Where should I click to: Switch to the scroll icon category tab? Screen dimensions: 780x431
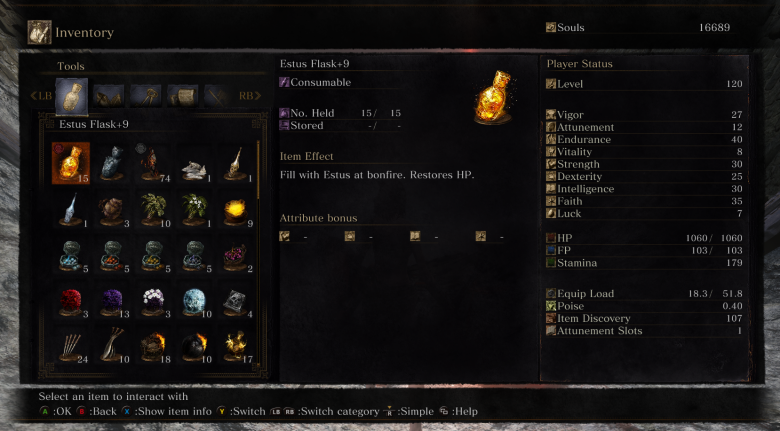pos(183,96)
